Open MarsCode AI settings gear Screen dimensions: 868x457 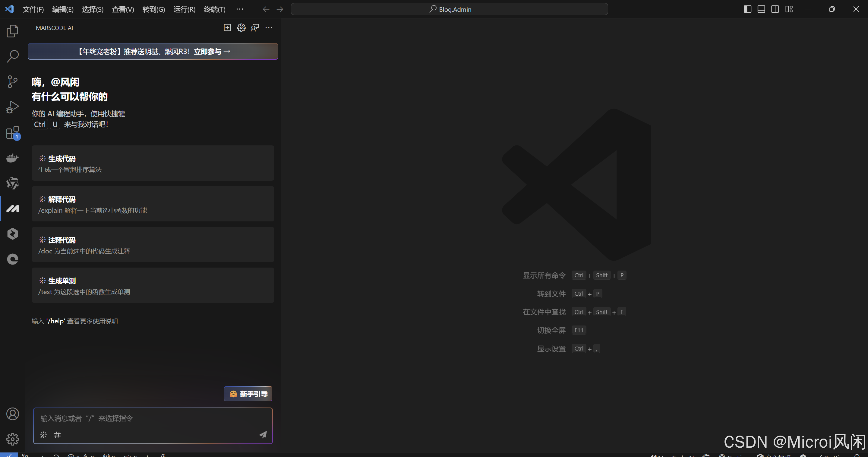point(241,28)
